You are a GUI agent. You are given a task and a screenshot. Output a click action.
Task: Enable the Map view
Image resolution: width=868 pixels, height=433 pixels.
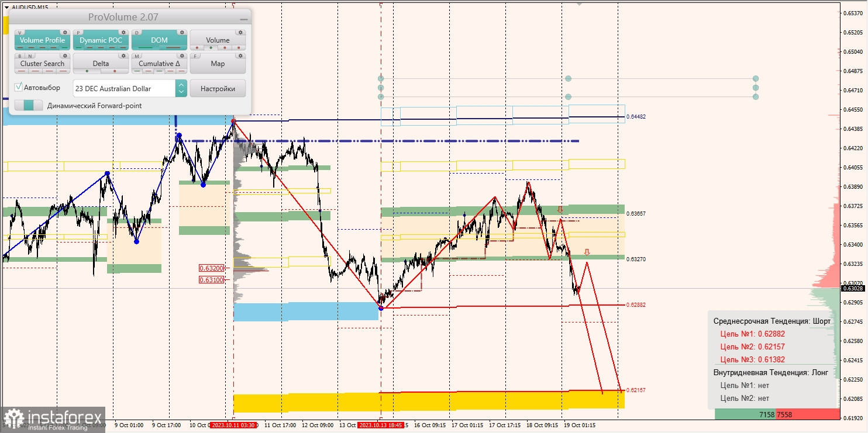point(218,64)
